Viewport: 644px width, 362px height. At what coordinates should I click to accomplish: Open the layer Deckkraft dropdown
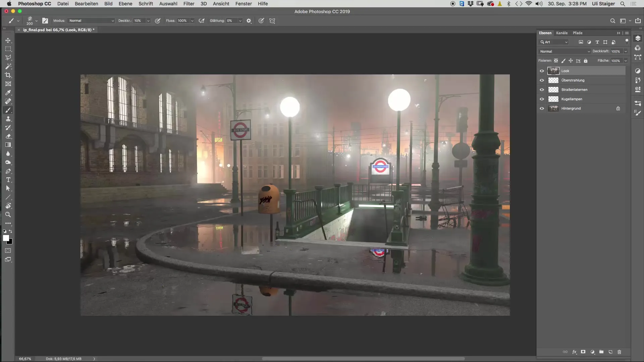[626, 51]
